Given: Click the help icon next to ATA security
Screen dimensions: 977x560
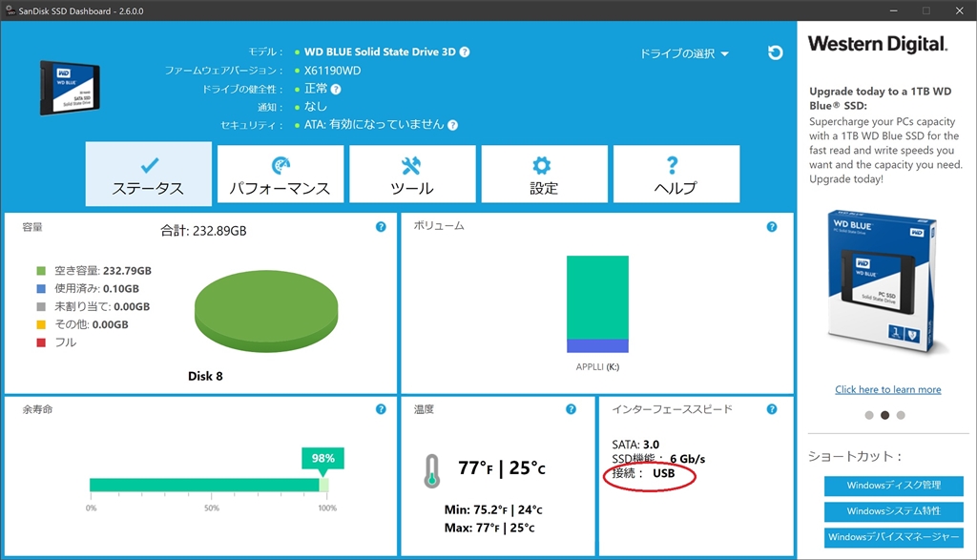Looking at the screenshot, I should [453, 125].
